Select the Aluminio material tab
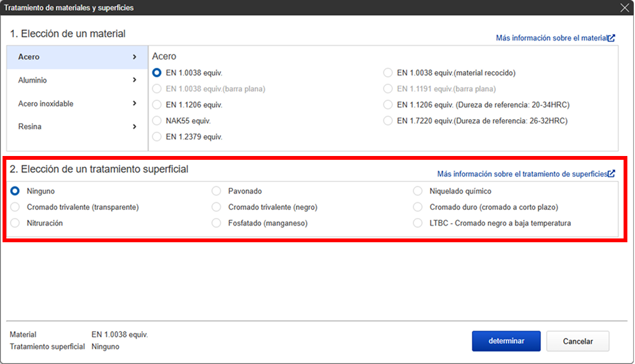635x364 pixels. [33, 81]
